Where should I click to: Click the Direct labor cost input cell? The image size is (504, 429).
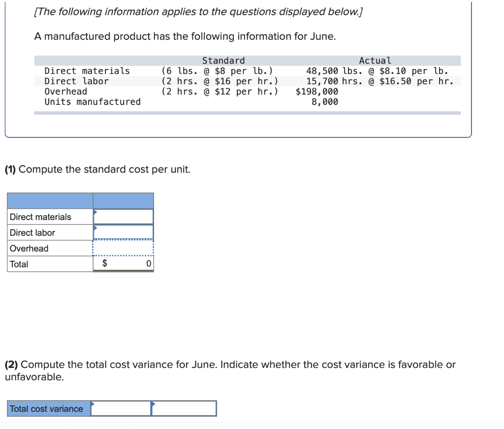124,232
